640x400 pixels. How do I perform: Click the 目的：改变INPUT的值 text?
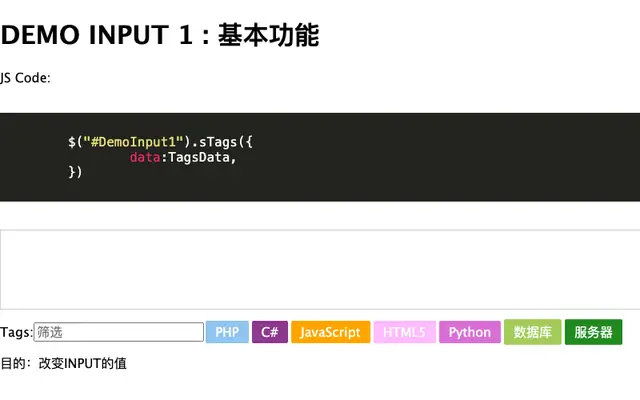64,363
